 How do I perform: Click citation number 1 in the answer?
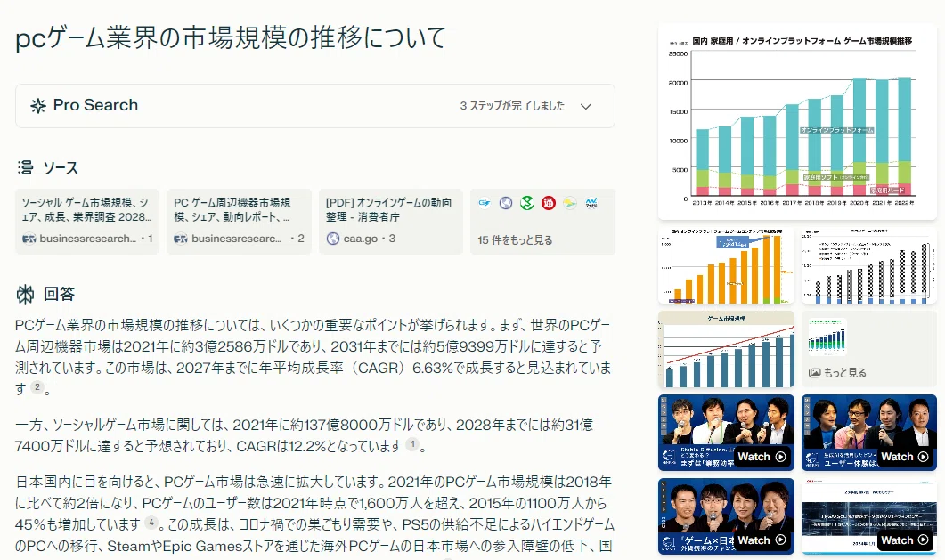point(412,444)
